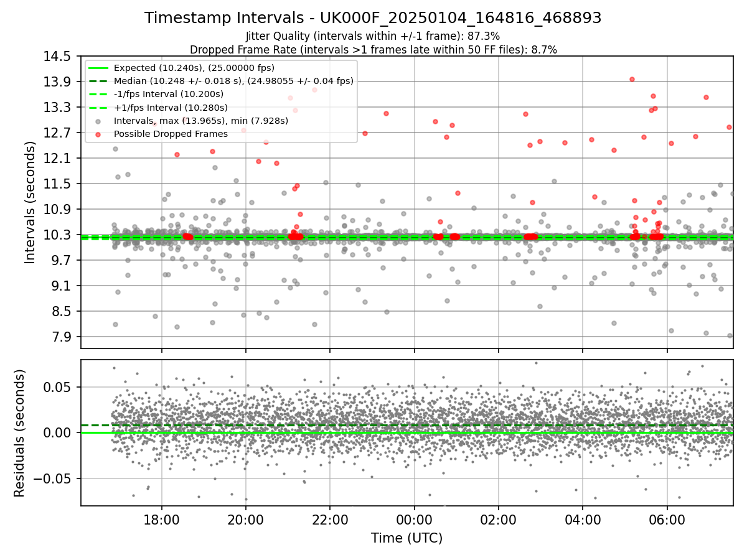The width and height of the screenshot is (747, 560).
Task: Click the '00:00' time tick label
Action: click(414, 519)
